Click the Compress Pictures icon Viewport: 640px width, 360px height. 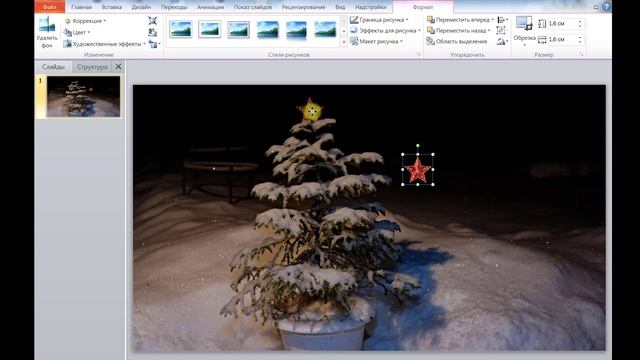152,20
